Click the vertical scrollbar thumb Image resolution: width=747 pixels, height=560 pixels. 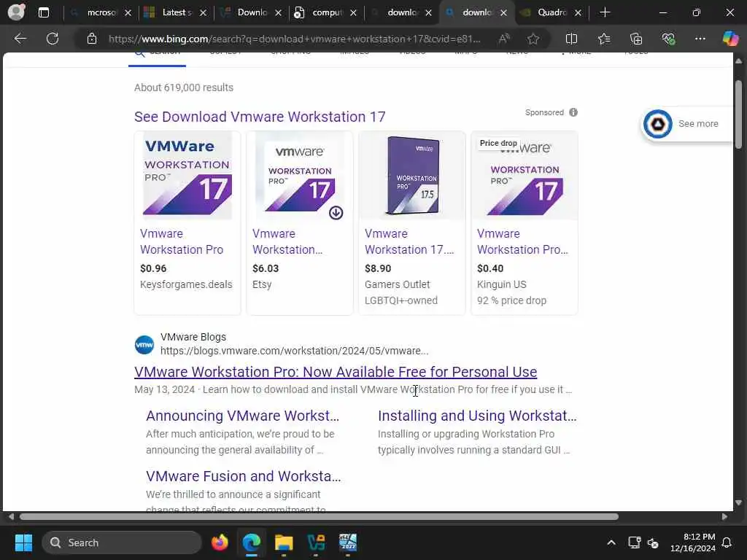738,114
